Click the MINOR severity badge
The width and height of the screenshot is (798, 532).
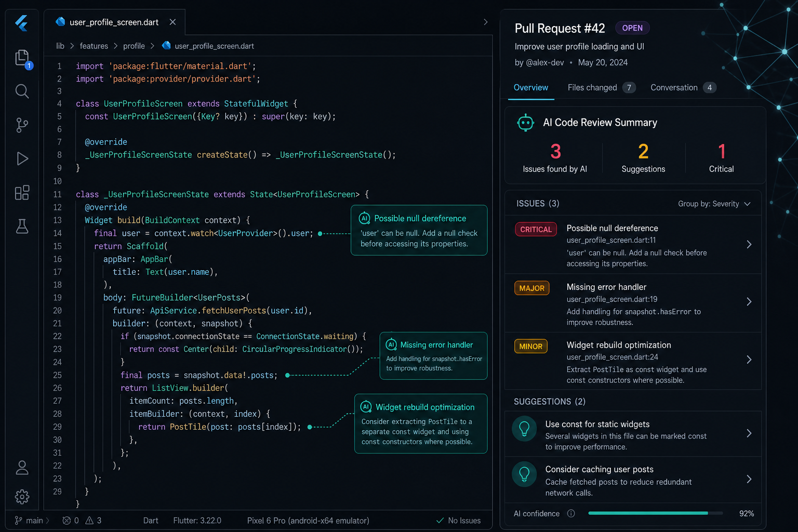pyautogui.click(x=531, y=346)
